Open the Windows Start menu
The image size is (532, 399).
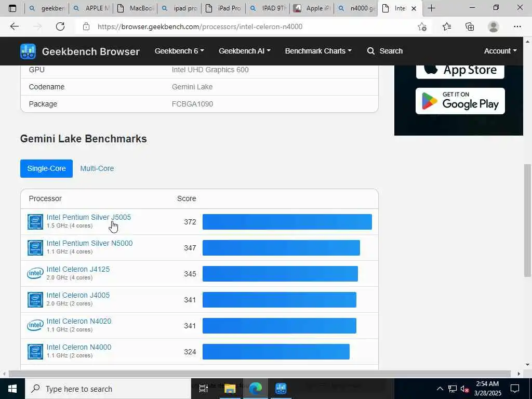tap(12, 389)
